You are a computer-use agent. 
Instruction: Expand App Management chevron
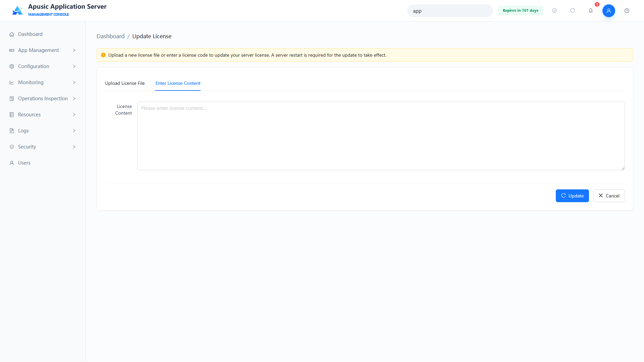74,50
